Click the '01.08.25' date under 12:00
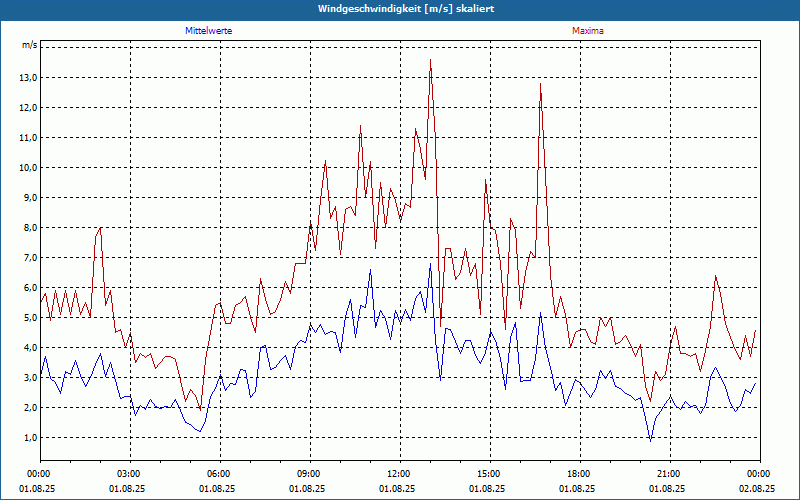The width and height of the screenshot is (800, 500). pyautogui.click(x=397, y=489)
